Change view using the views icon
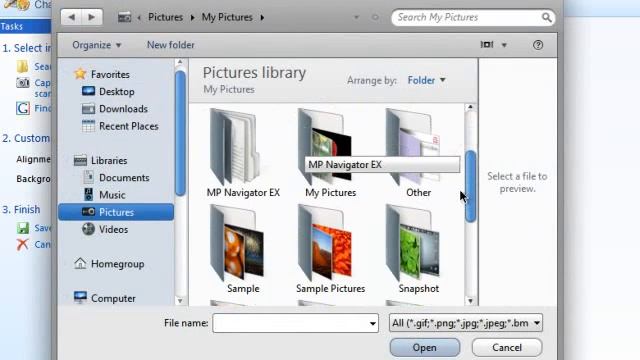This screenshot has height=360, width=640. click(487, 44)
